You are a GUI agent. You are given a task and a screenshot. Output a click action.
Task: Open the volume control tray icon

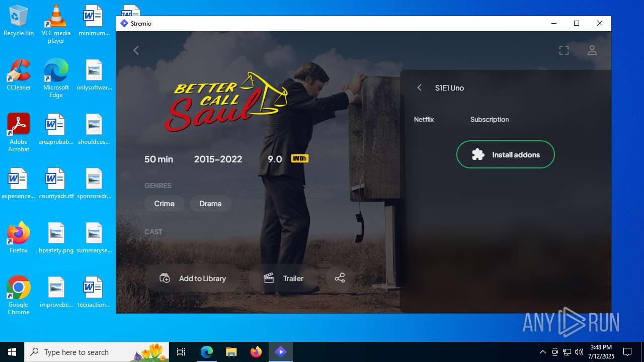pyautogui.click(x=579, y=352)
